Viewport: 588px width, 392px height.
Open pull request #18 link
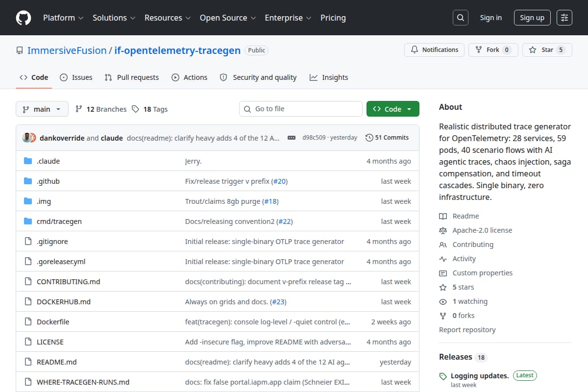point(271,201)
